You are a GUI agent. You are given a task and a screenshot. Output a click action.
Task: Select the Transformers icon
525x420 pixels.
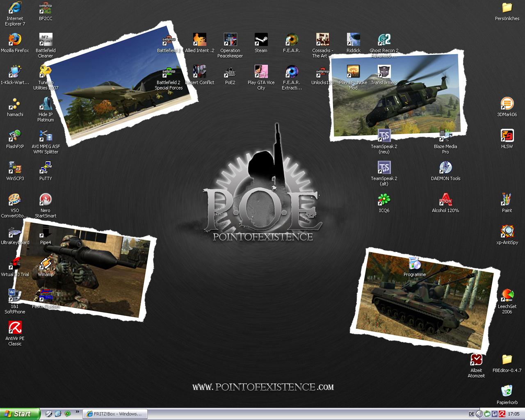click(384, 72)
